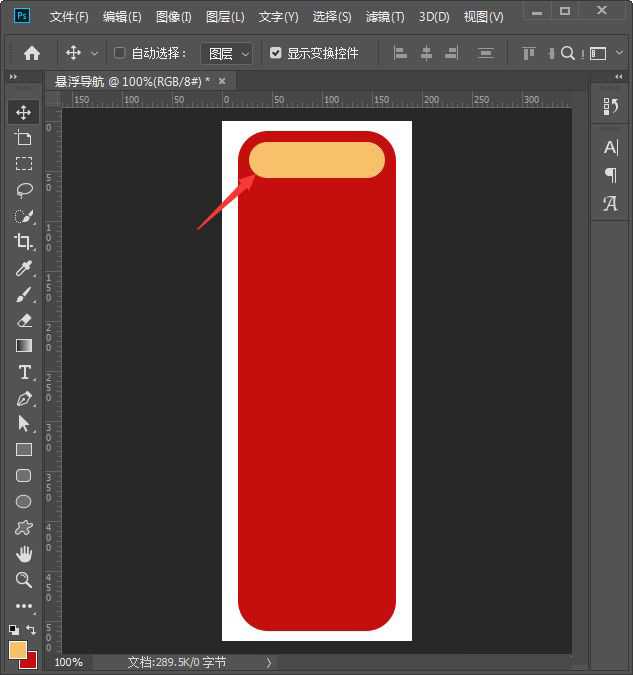Expand status bar info arrow
Screen dimensions: 633x675
coord(268,662)
